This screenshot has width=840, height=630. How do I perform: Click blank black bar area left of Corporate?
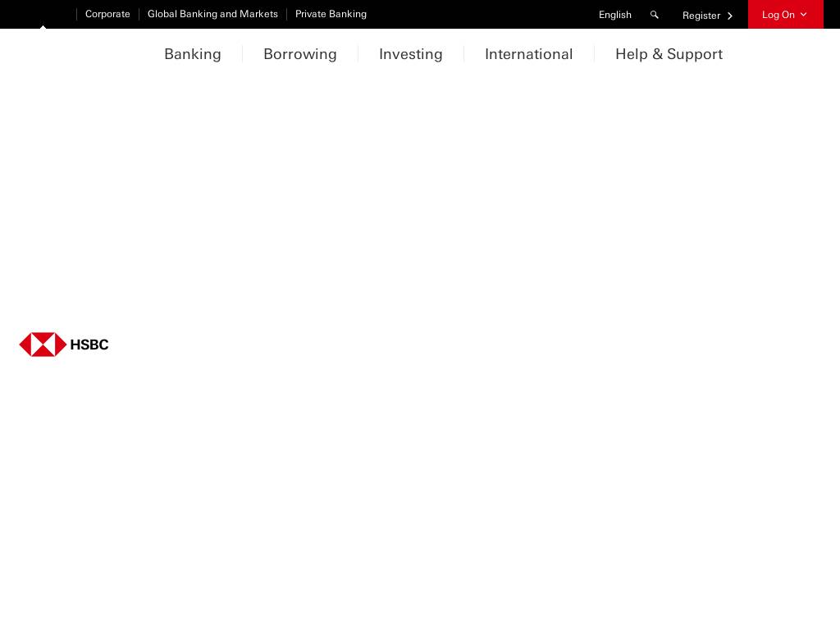pyautogui.click(x=37, y=11)
